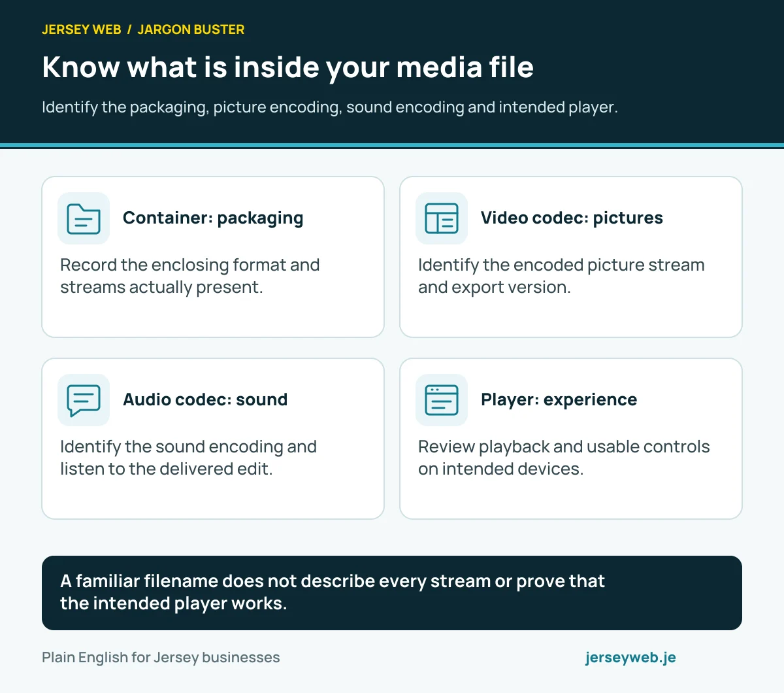The height and width of the screenshot is (693, 784).
Task: Click the callout 'A familiar filename does not describe every stream'
Action: pyautogui.click(x=392, y=593)
